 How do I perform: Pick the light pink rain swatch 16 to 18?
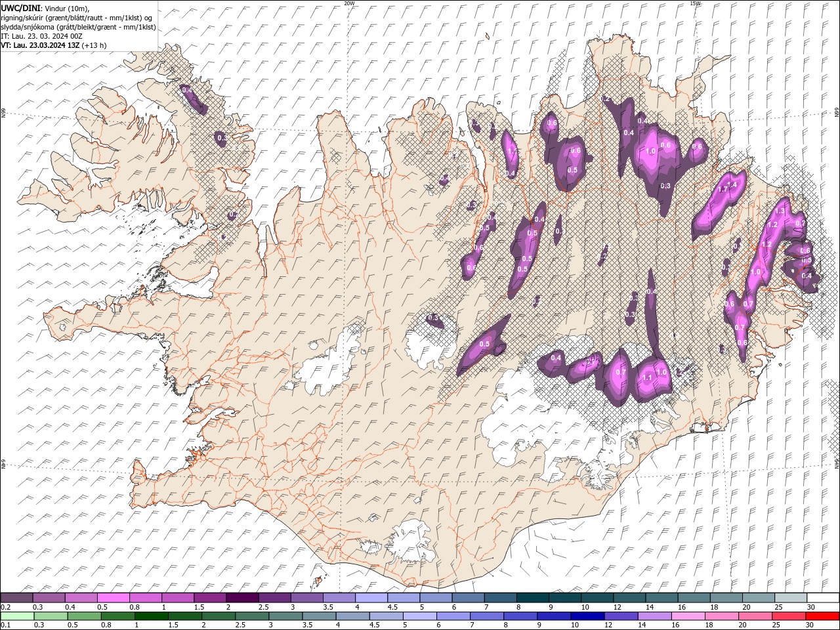pos(688,616)
